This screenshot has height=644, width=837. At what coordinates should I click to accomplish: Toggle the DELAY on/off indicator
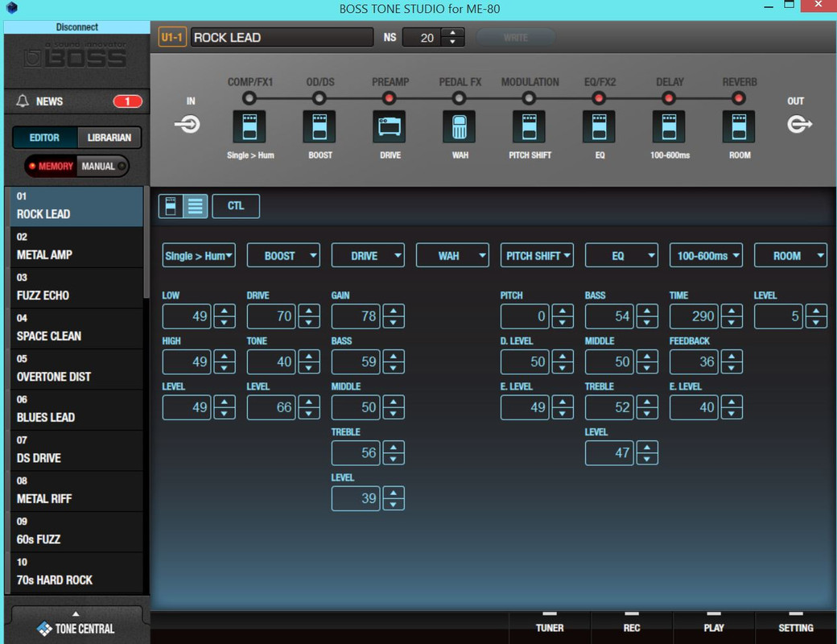669,98
